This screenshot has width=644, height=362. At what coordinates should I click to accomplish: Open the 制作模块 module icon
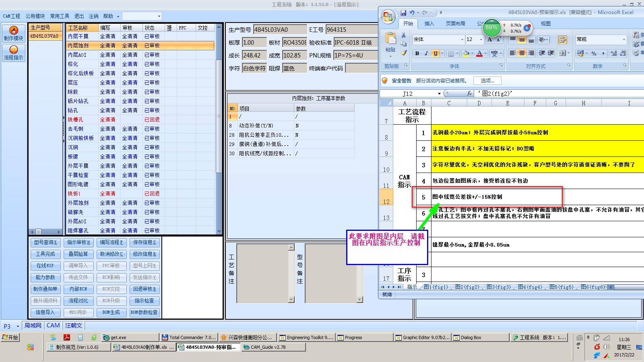tap(13, 33)
